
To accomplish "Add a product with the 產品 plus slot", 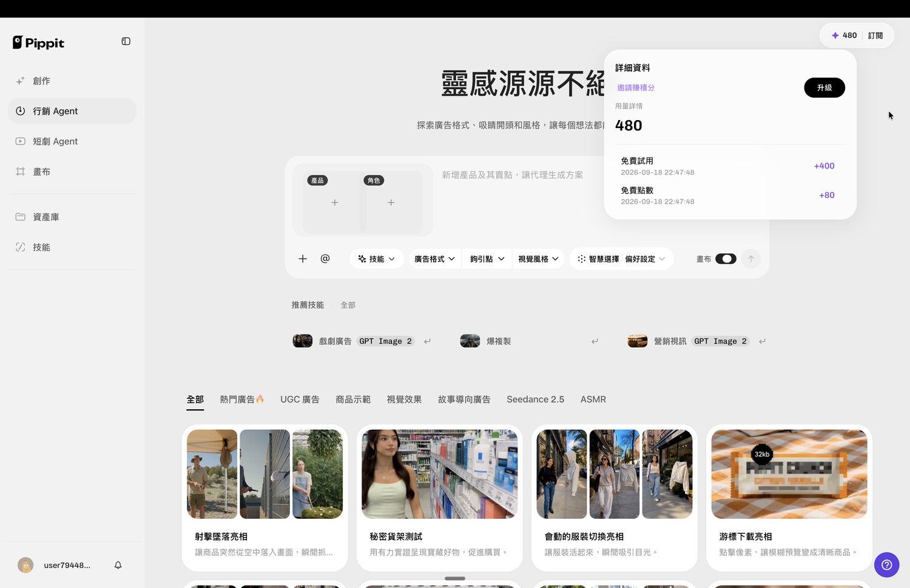I will [x=335, y=202].
